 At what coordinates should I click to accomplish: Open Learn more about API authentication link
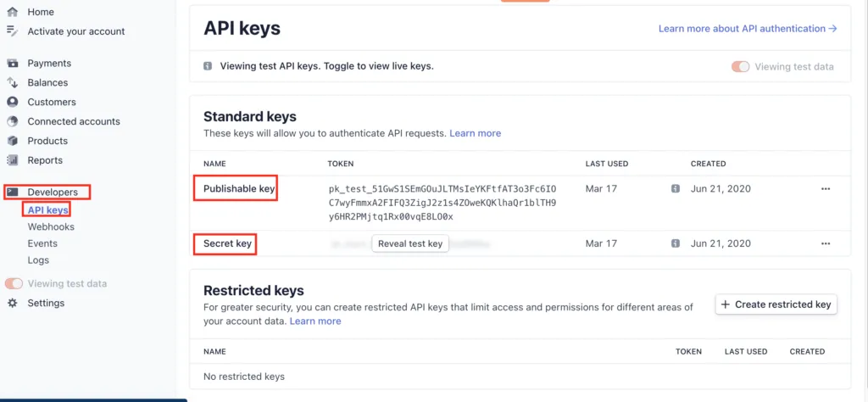(x=748, y=28)
